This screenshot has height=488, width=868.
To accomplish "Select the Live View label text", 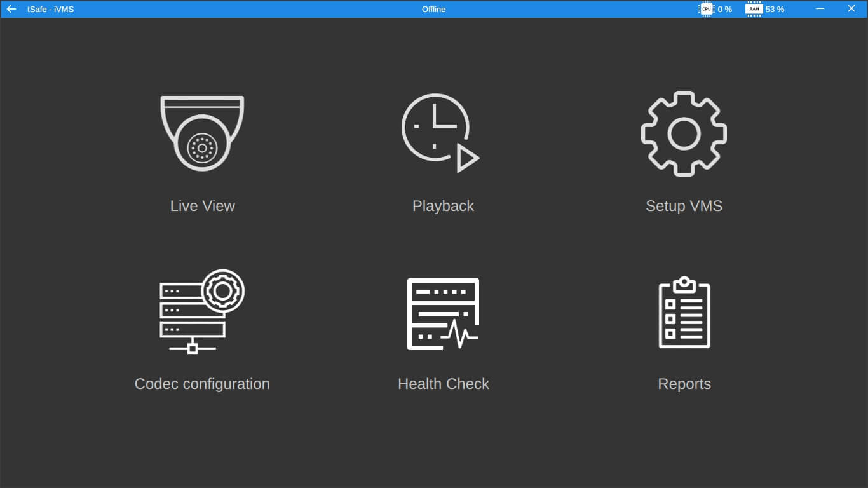I will point(202,205).
